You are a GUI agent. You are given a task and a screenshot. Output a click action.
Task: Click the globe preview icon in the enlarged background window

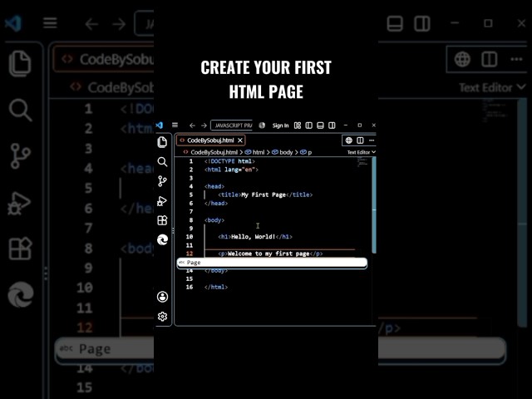pos(462,59)
